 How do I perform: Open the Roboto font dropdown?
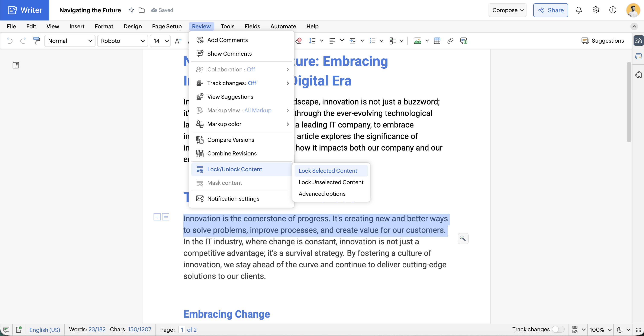tap(122, 41)
